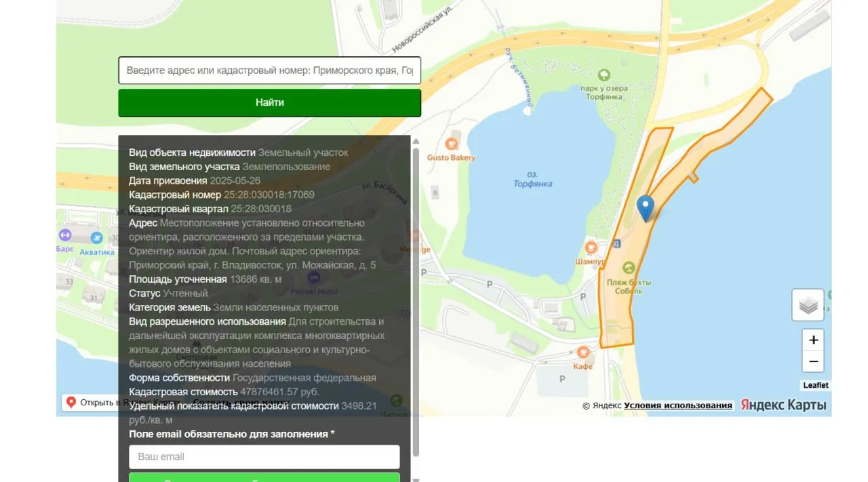The width and height of the screenshot is (868, 482).
Task: Zoom in with the plus button
Action: 813,340
